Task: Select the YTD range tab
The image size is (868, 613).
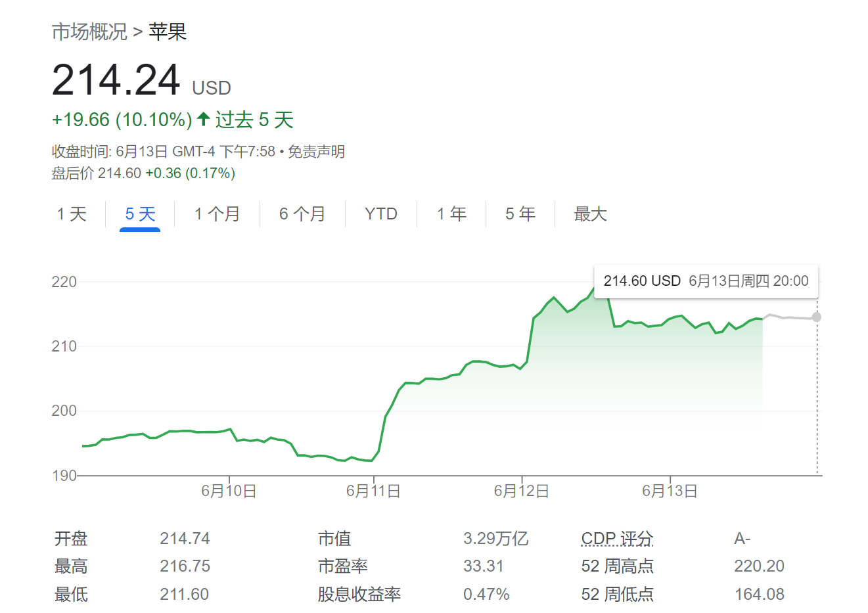Action: point(381,214)
